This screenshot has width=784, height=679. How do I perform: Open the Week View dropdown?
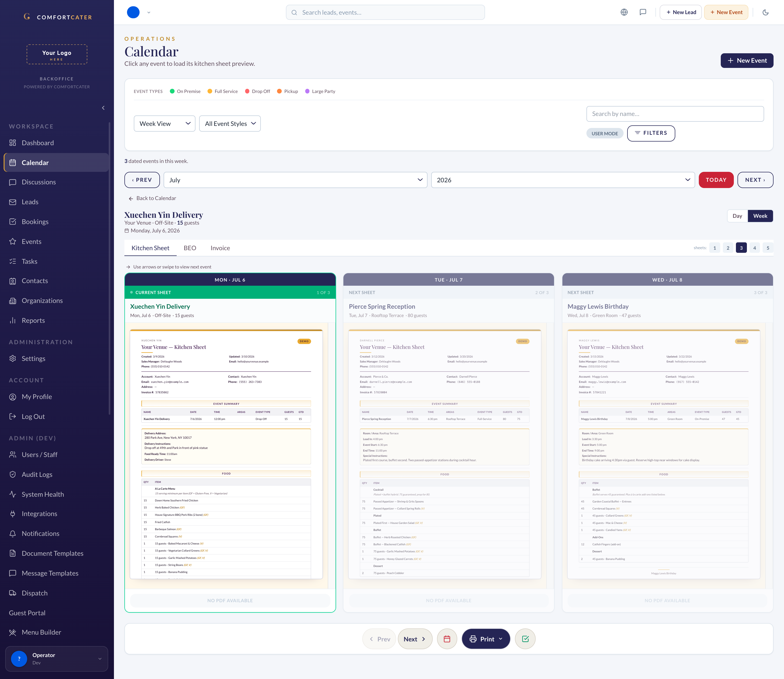[x=165, y=124]
